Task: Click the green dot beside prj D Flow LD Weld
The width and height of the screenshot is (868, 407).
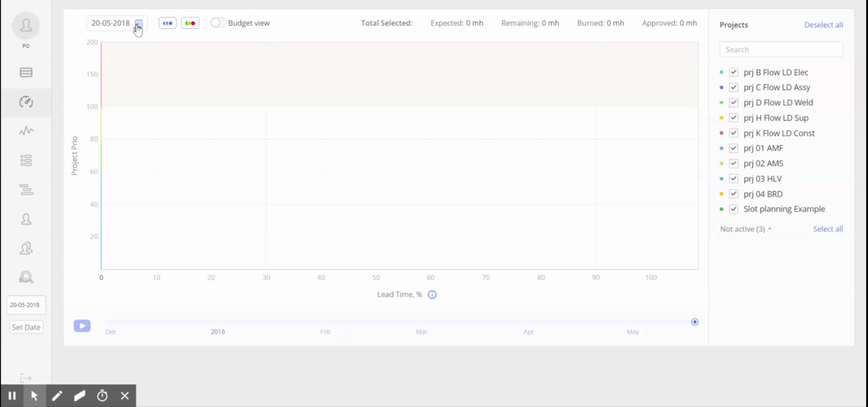Action: coord(721,102)
